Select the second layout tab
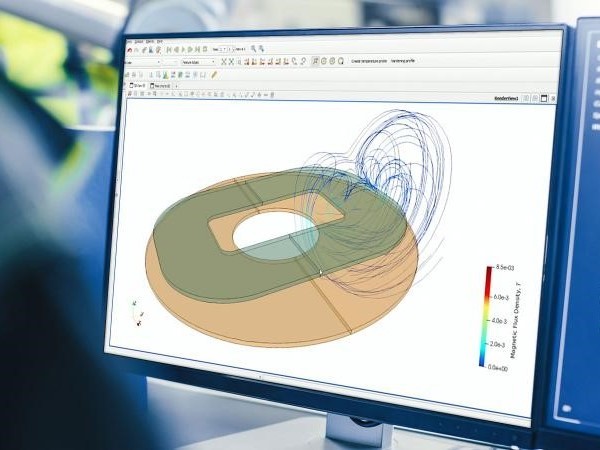600x450 pixels. click(160, 86)
